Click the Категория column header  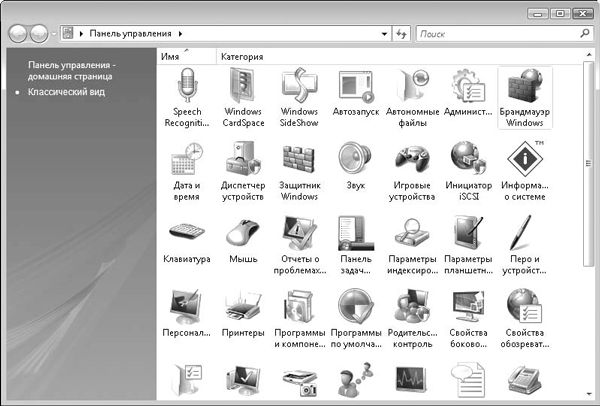241,57
